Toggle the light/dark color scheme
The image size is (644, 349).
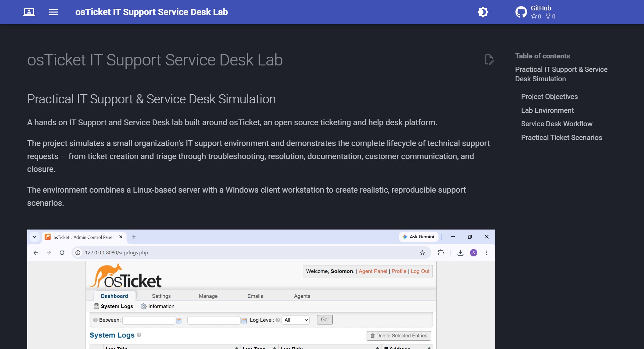coord(483,12)
